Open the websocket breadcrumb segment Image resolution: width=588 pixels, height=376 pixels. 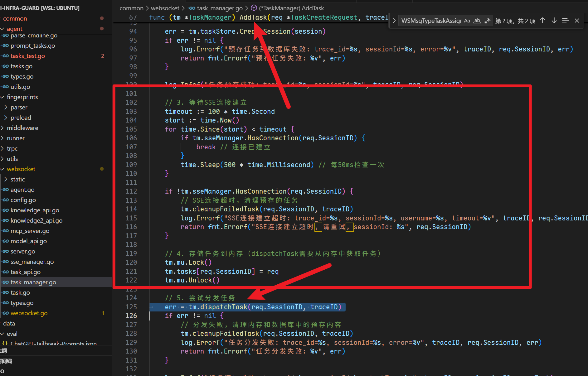[165, 8]
